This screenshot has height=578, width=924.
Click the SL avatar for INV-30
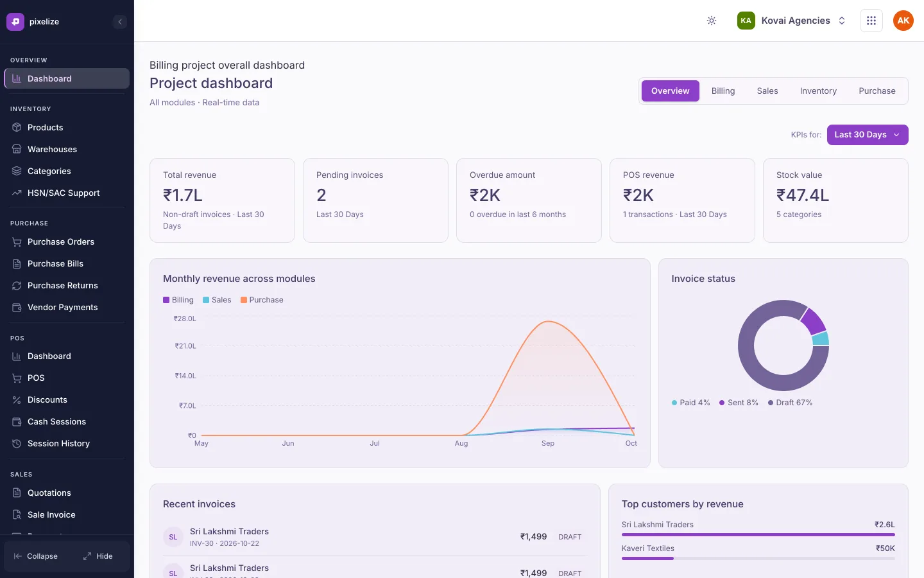[173, 537]
